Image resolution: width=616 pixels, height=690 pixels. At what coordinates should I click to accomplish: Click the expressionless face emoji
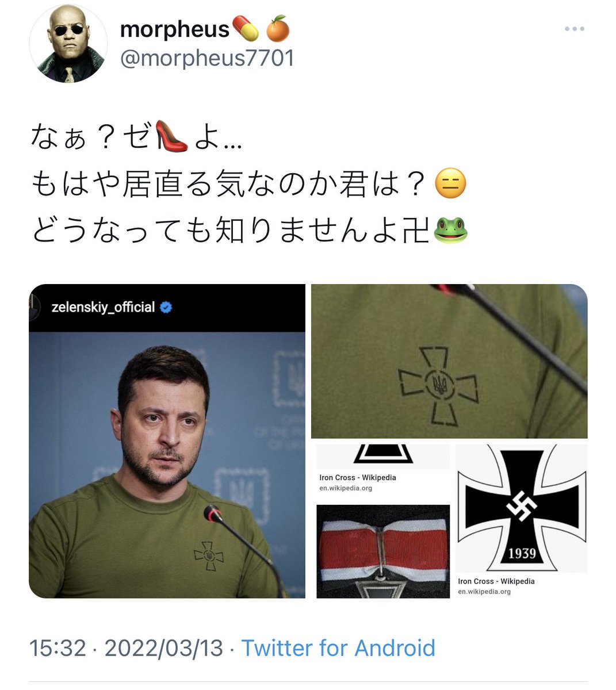450,184
